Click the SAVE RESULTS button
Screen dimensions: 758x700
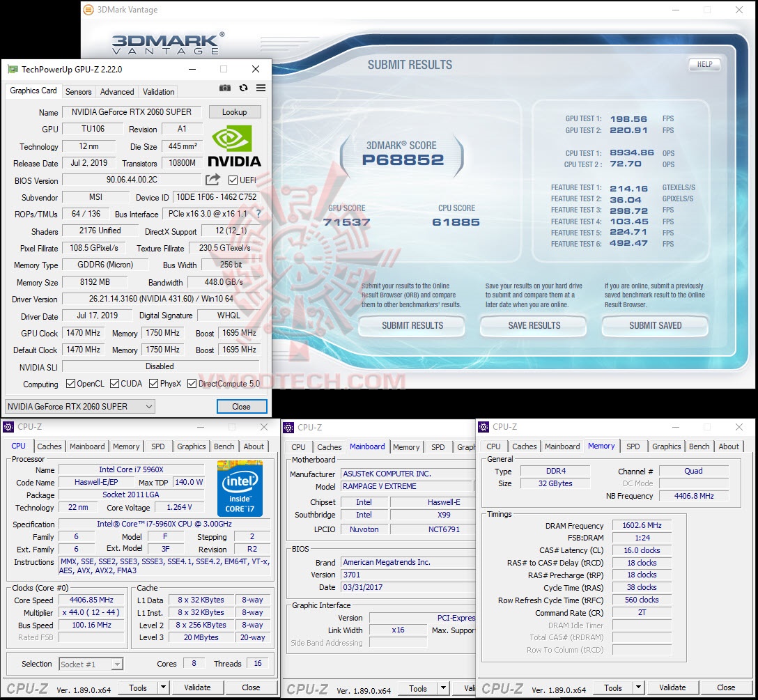point(534,325)
